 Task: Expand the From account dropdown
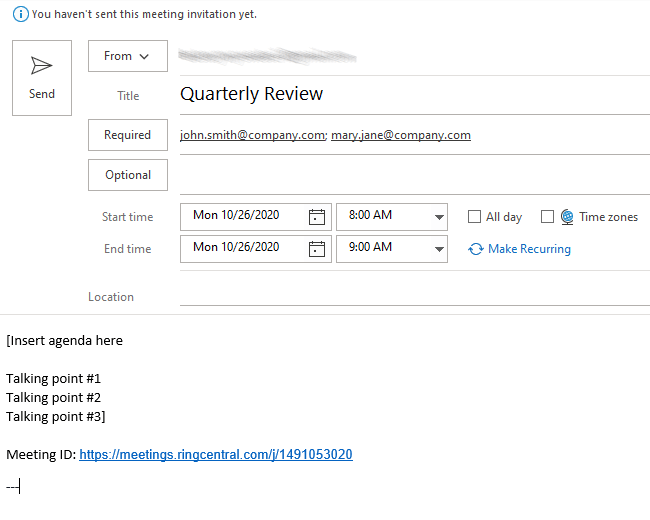[x=128, y=56]
